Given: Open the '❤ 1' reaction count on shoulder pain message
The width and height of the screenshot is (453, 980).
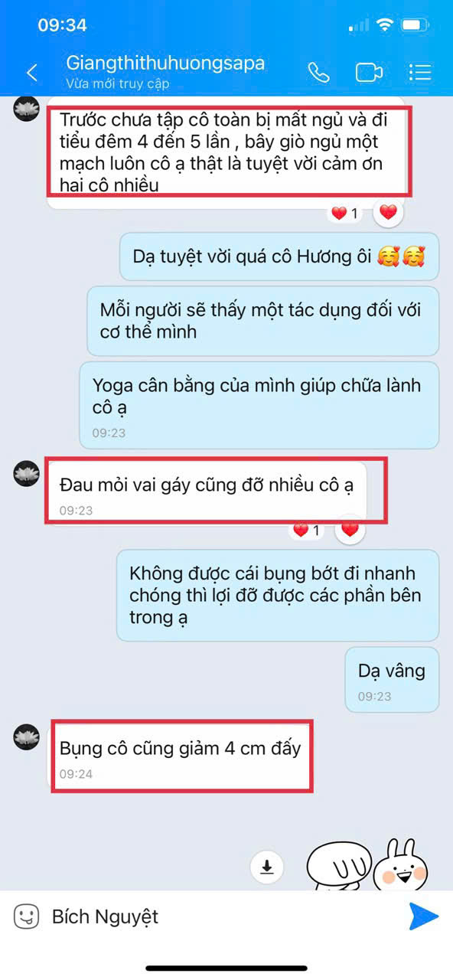Looking at the screenshot, I should (x=308, y=530).
